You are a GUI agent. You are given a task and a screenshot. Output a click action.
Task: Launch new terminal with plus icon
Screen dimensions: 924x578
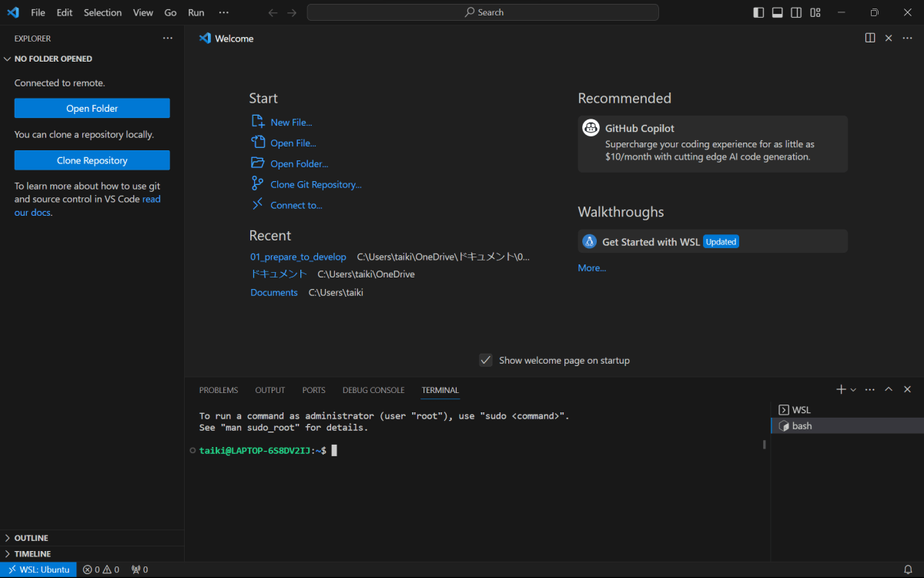(x=842, y=390)
